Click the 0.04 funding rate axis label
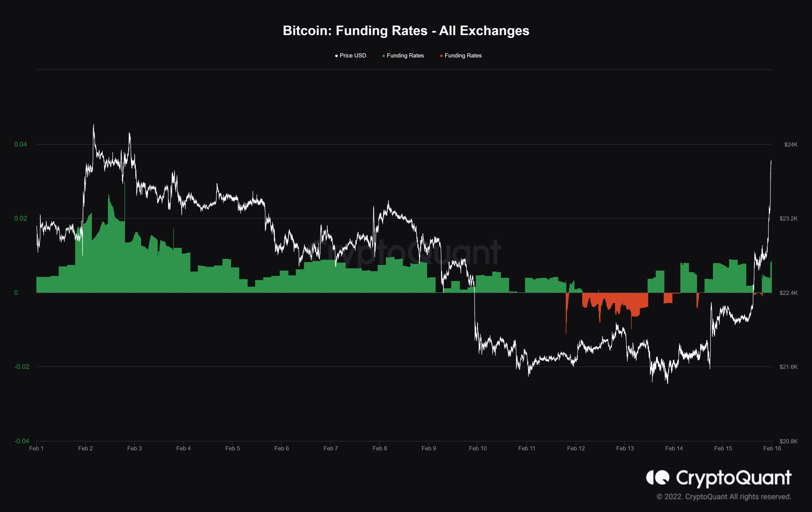Viewport: 812px width, 512px height. click(21, 144)
